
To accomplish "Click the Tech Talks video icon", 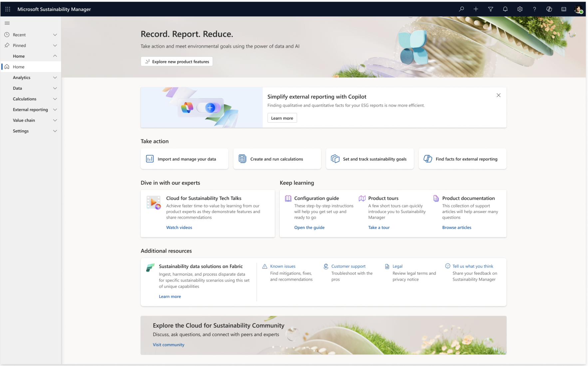I will coord(154,202).
